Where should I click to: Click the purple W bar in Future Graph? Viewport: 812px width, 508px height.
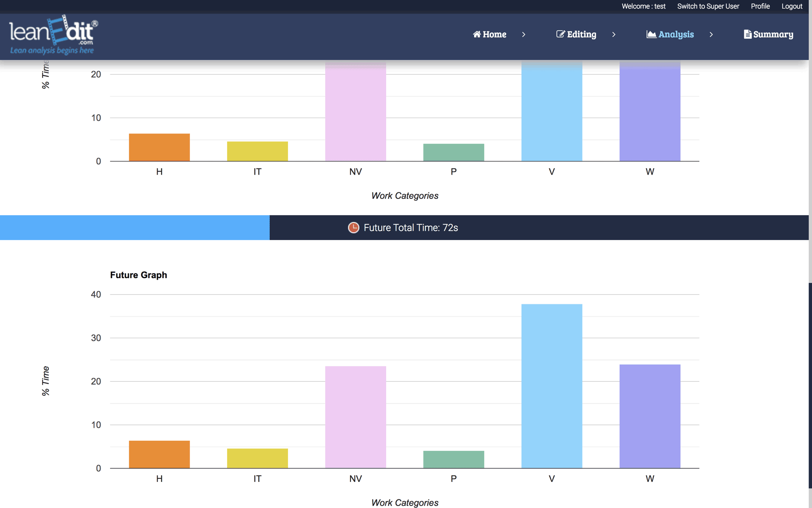650,416
